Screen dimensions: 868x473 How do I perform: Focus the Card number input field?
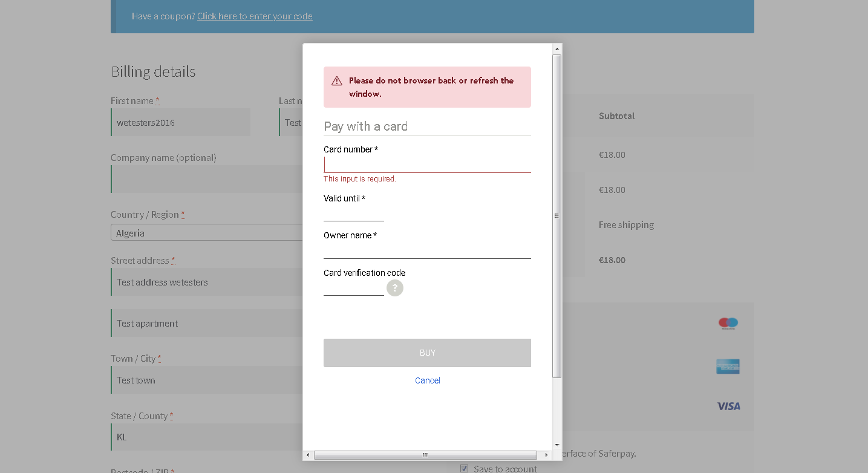(x=427, y=165)
